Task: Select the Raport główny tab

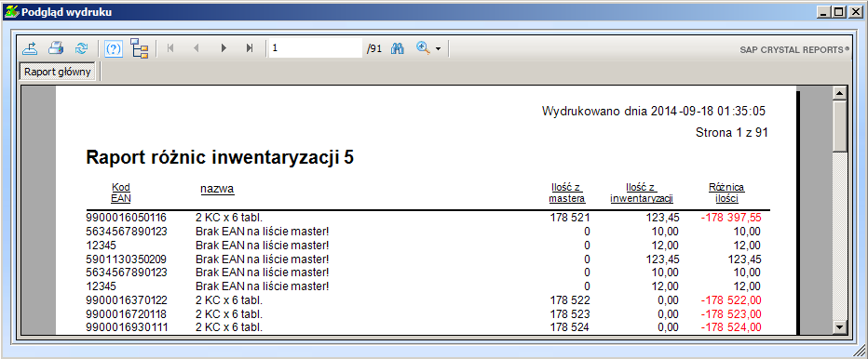Action: [x=58, y=72]
